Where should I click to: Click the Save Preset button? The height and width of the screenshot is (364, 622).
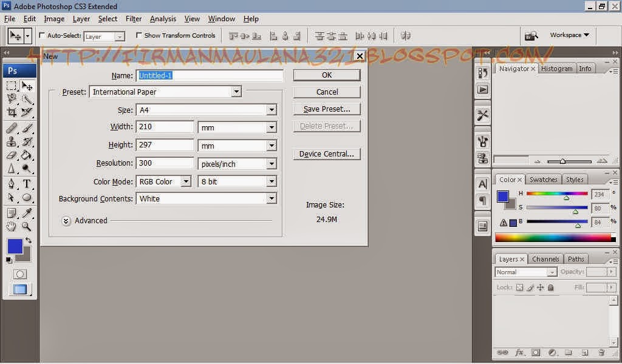coord(327,109)
